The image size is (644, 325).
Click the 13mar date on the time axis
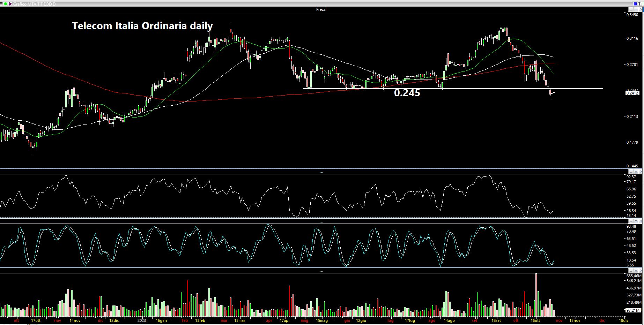click(239, 320)
